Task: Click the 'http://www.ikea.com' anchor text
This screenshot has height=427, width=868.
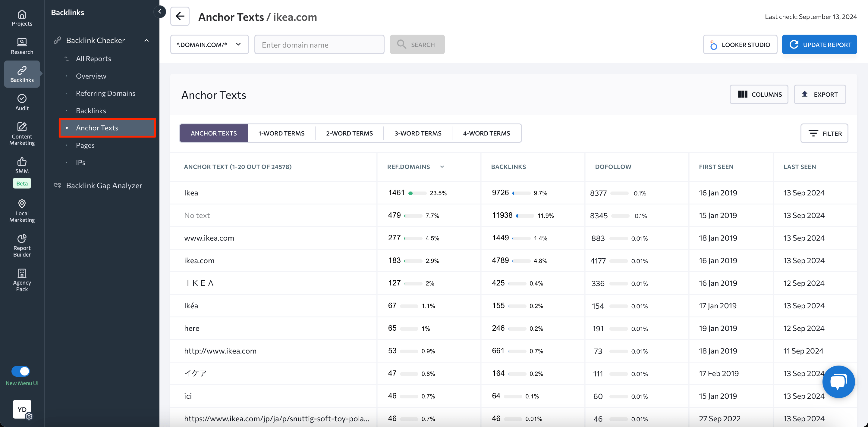Action: 220,351
